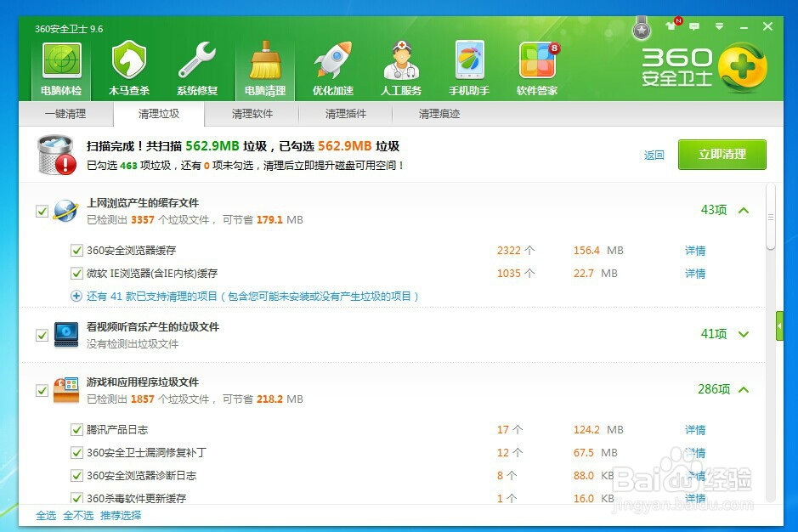The height and width of the screenshot is (532, 798).
Task: Open the skin shirt icon with N badge
Action: coord(672,25)
